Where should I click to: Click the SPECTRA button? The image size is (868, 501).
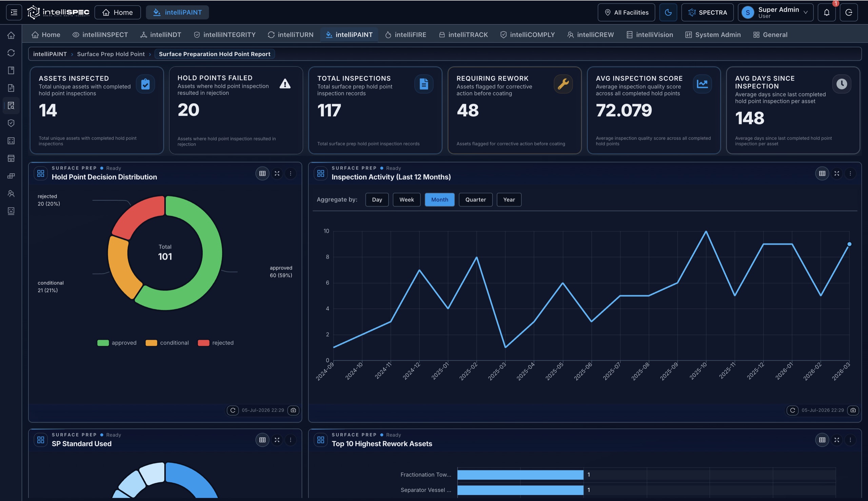point(707,13)
